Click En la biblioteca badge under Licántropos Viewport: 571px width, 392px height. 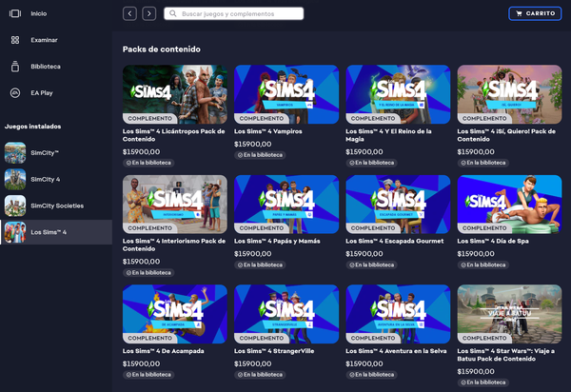(148, 163)
